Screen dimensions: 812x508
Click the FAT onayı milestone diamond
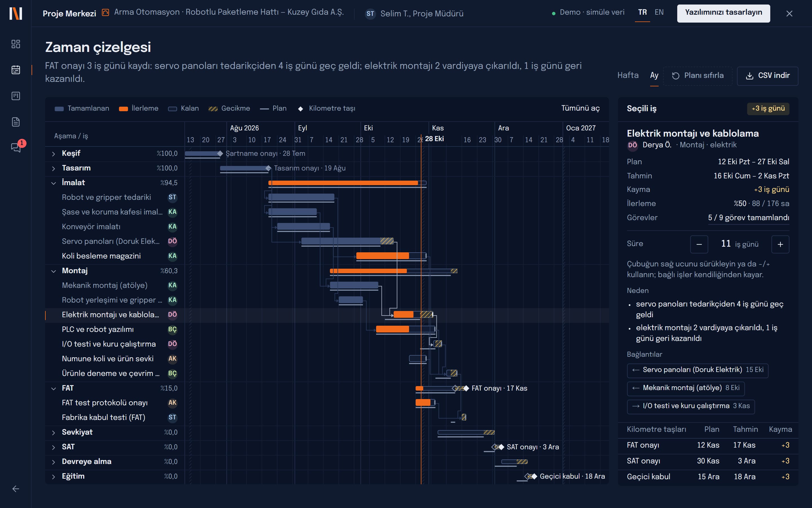(x=466, y=388)
